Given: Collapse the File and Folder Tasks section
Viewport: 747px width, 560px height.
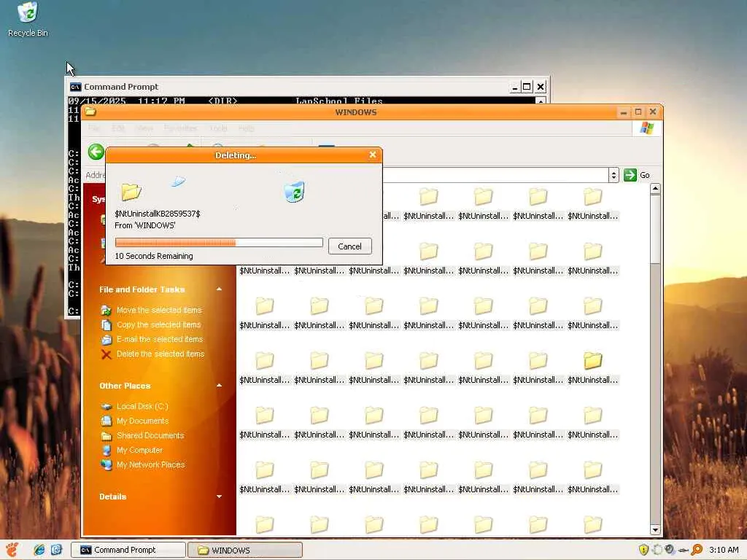Looking at the screenshot, I should point(219,289).
